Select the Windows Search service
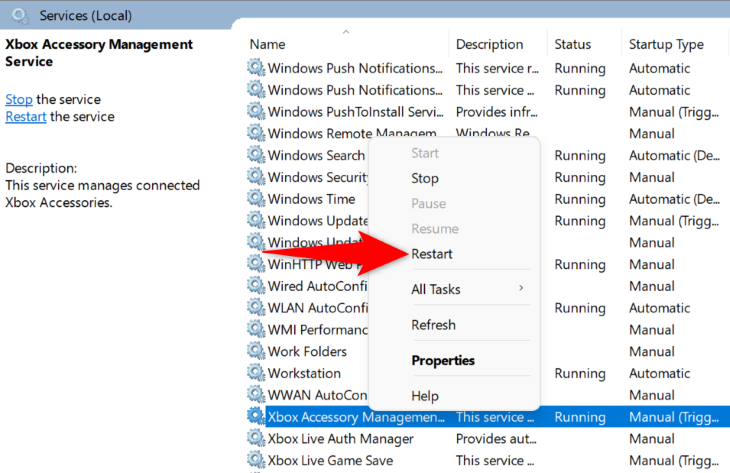Screen dimensions: 730x473 tap(316, 155)
